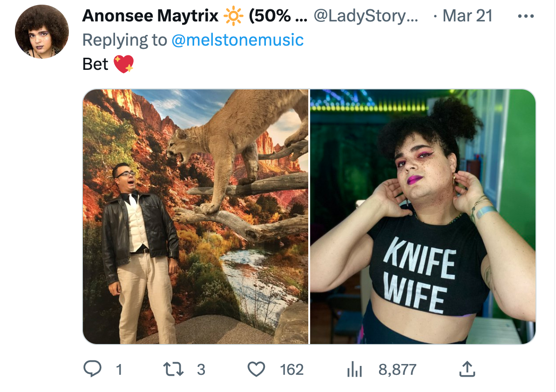Click the share upload icon

tap(467, 369)
